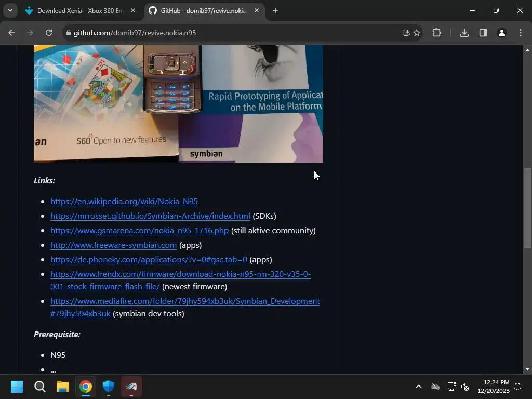Select the GitHub domib97/revive.nokia tab
Image resolution: width=532 pixels, height=399 pixels.
tap(204, 11)
